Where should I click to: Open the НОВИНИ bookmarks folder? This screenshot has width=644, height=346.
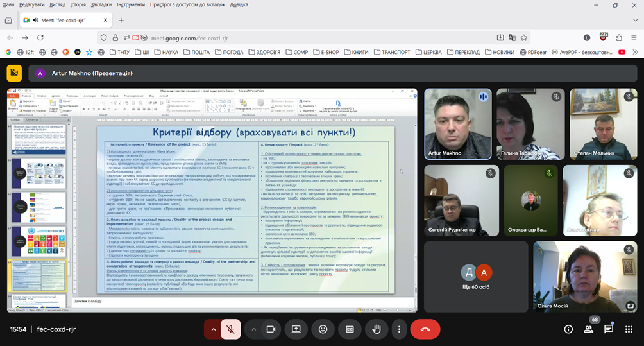click(499, 52)
